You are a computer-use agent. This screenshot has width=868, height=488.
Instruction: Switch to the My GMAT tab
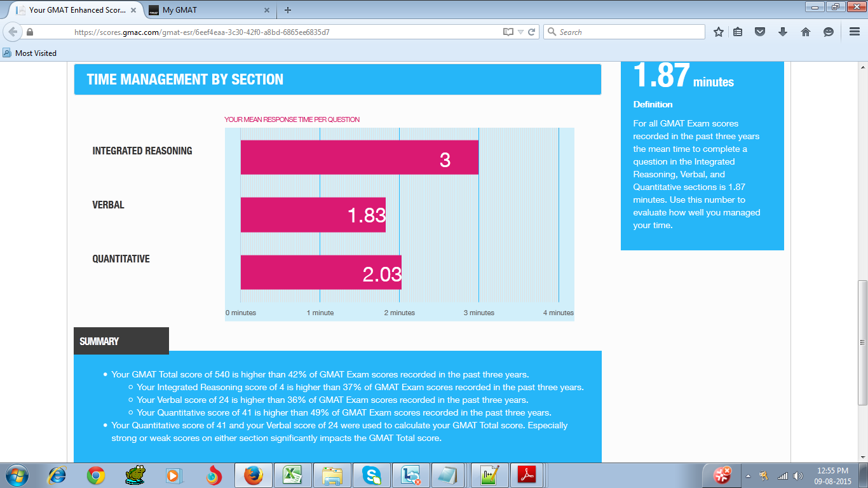point(203,10)
